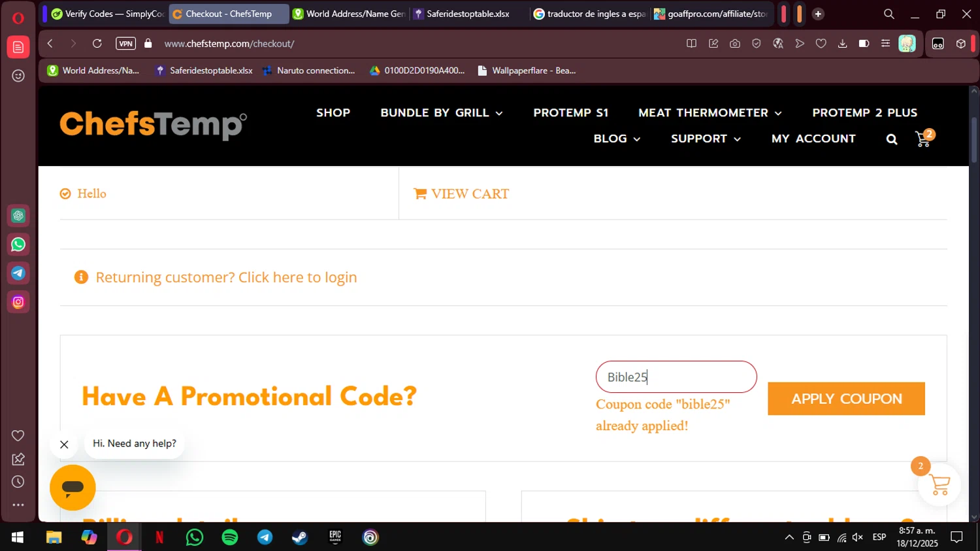
Task: Open history clock in the sidebar
Action: click(18, 482)
